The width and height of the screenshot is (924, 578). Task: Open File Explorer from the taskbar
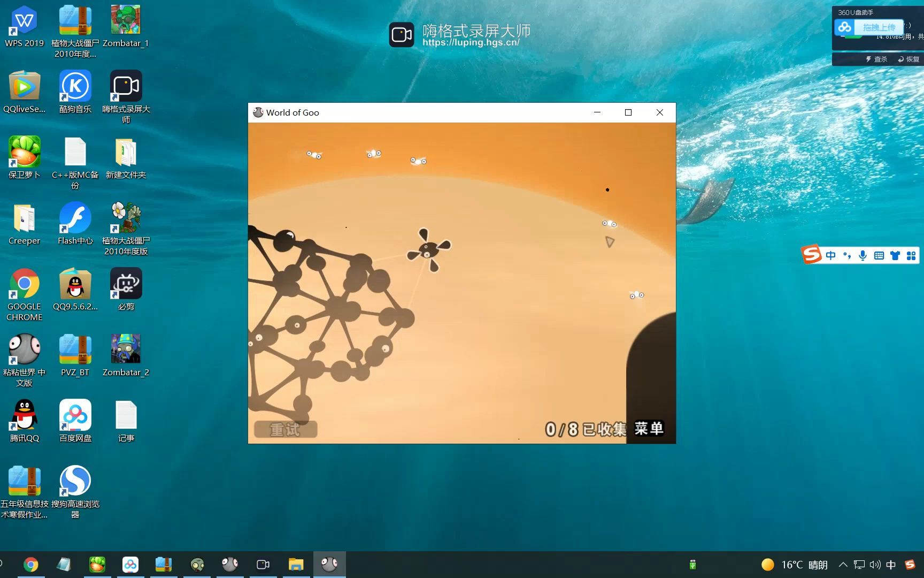296,565
